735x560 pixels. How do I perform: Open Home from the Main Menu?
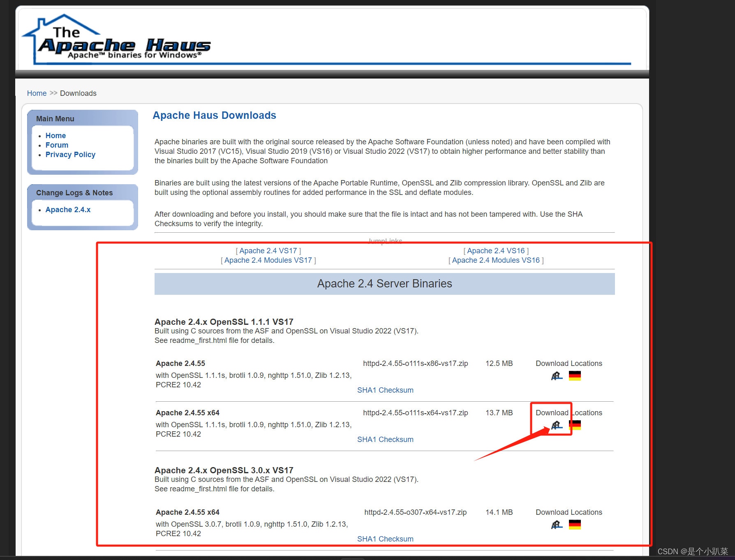(x=55, y=136)
